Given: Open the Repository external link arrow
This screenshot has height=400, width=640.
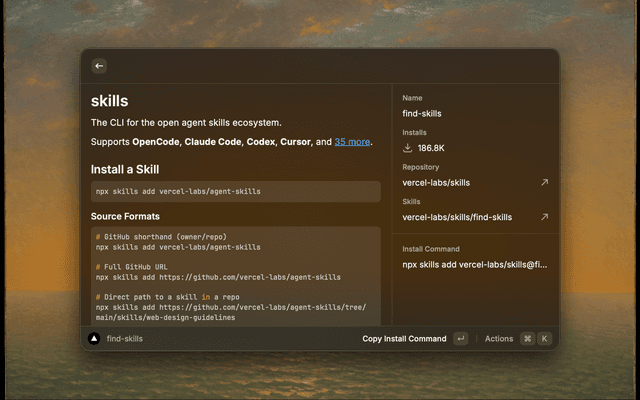Looking at the screenshot, I should pos(544,183).
